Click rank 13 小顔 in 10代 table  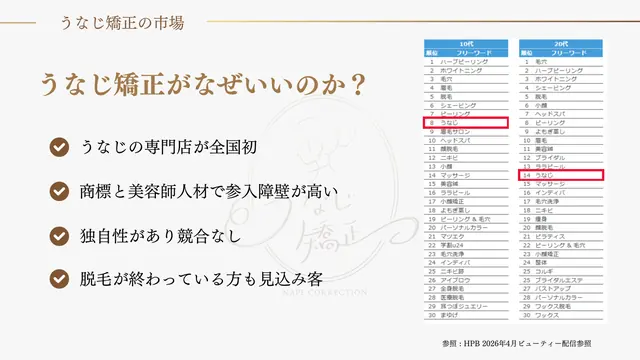click(466, 167)
